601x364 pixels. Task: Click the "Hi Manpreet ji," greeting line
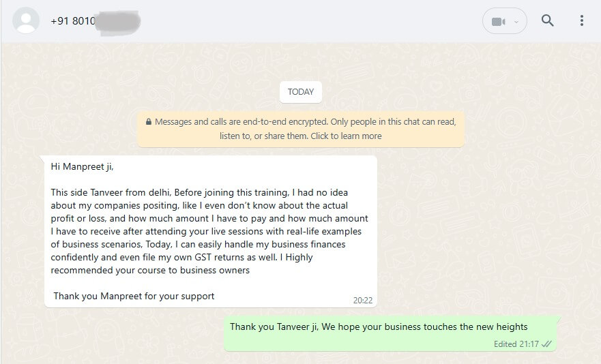pyautogui.click(x=78, y=166)
